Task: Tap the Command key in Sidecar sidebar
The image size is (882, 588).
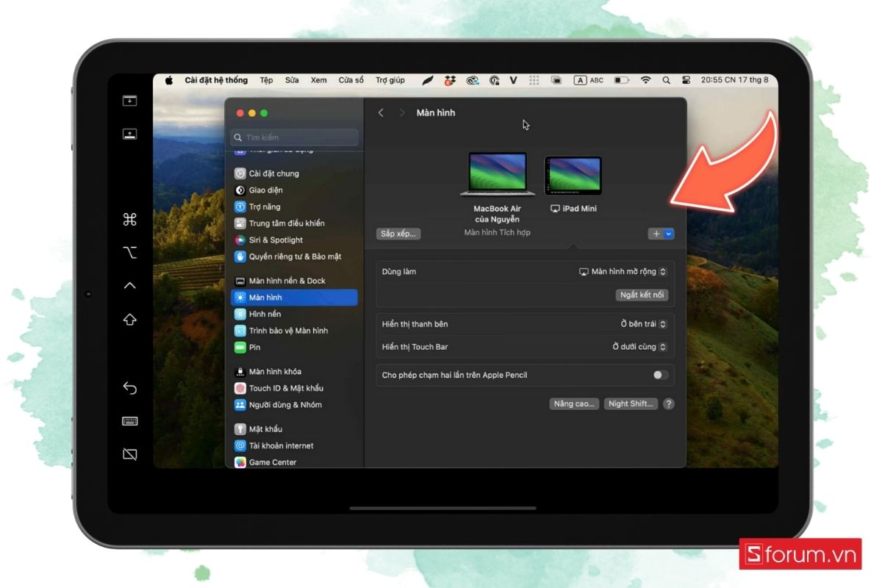Action: pyautogui.click(x=130, y=219)
